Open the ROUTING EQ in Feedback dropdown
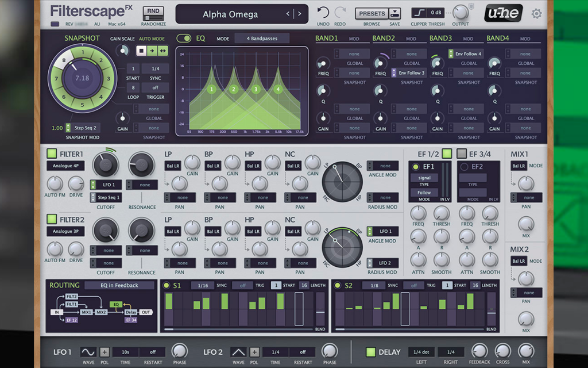Image resolution: width=588 pixels, height=368 pixels. click(119, 285)
